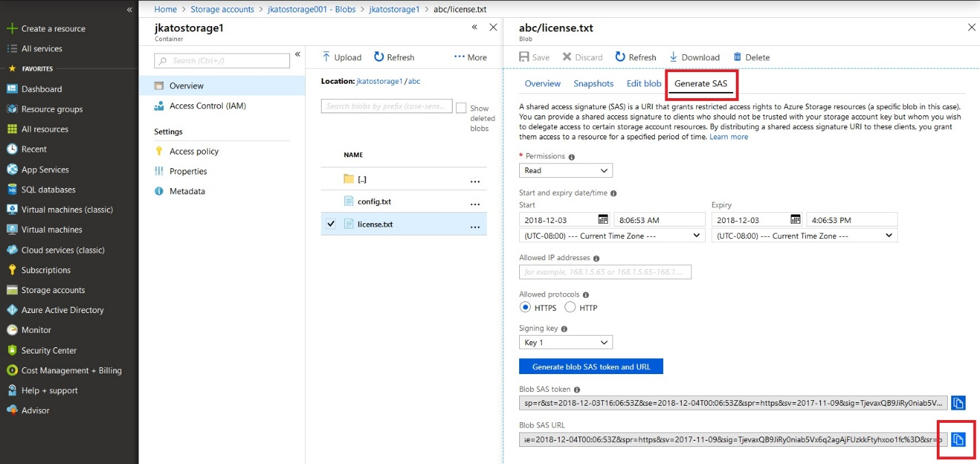Viewport: 980px width, 464px height.
Task: Open the Expiry date calendar picker
Action: pyautogui.click(x=796, y=220)
